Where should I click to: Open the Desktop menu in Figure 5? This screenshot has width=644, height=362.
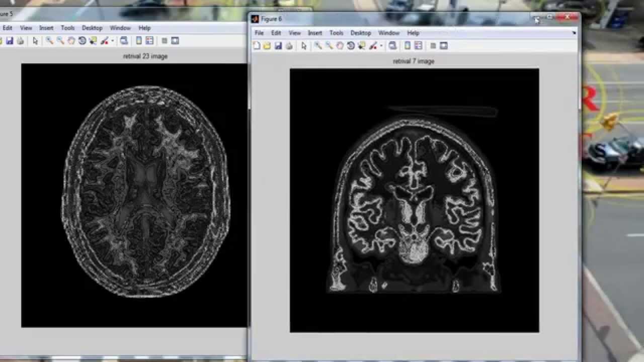(x=92, y=28)
